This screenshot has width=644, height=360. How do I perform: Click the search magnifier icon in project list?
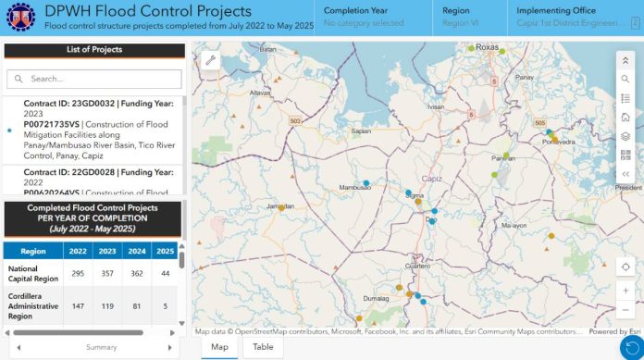tap(19, 79)
